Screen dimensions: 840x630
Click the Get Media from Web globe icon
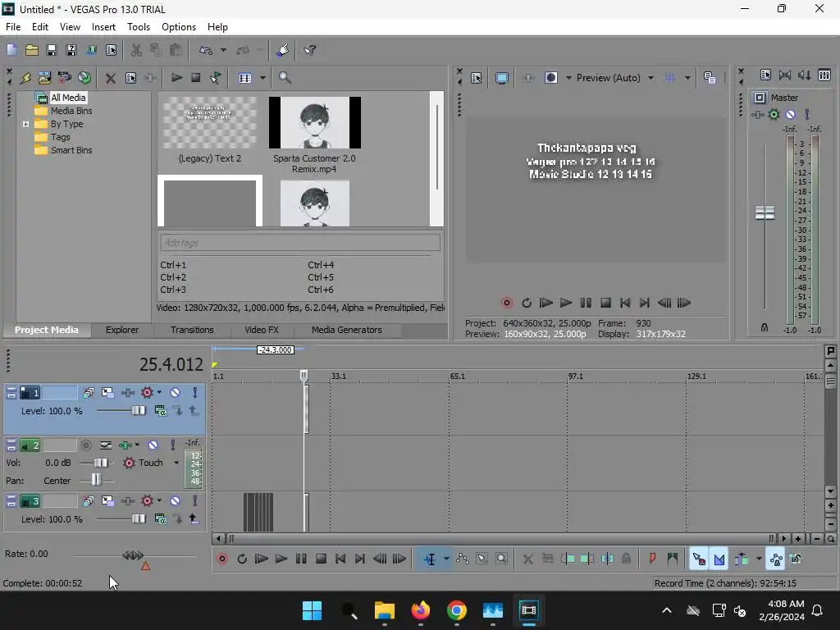[84, 78]
